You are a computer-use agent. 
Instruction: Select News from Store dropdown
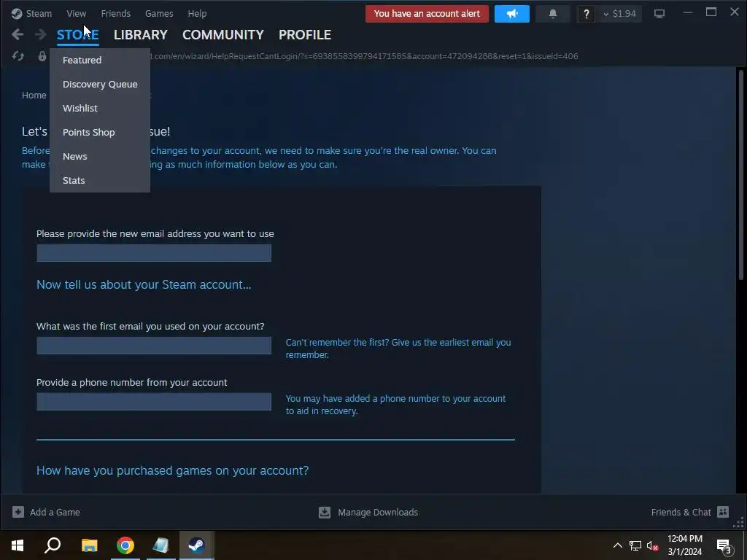75,156
